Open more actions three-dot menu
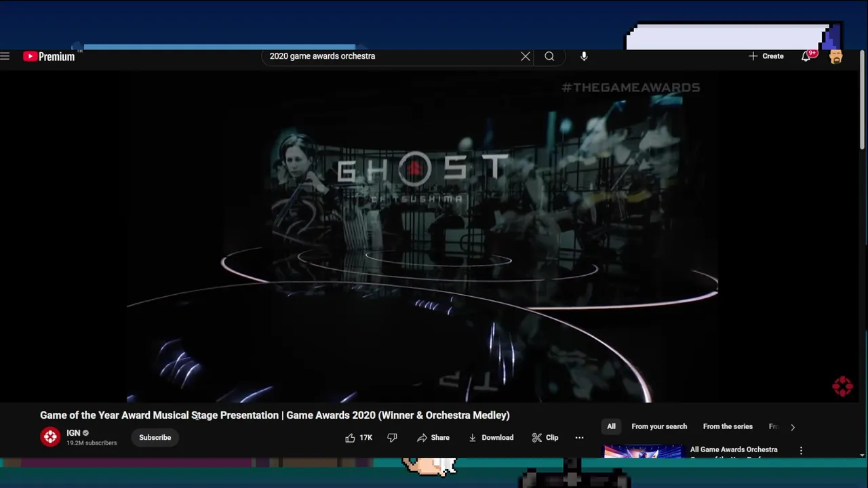Image resolution: width=868 pixels, height=488 pixels. tap(579, 438)
